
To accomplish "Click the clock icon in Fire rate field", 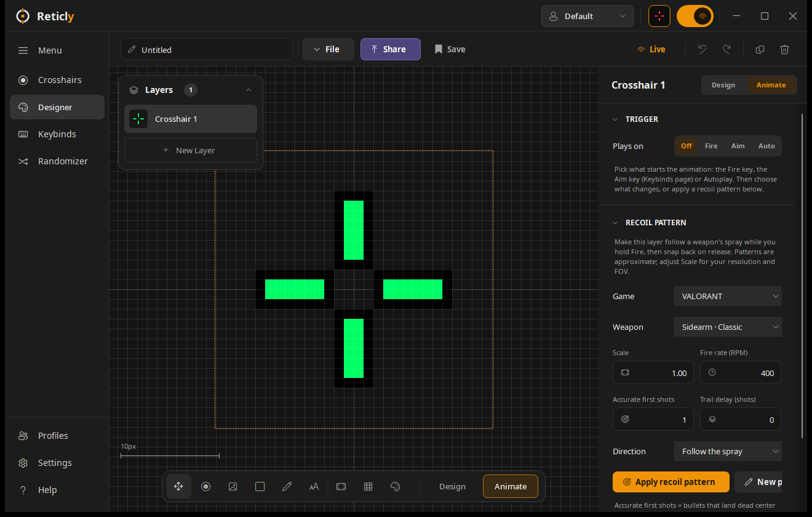I will (712, 372).
